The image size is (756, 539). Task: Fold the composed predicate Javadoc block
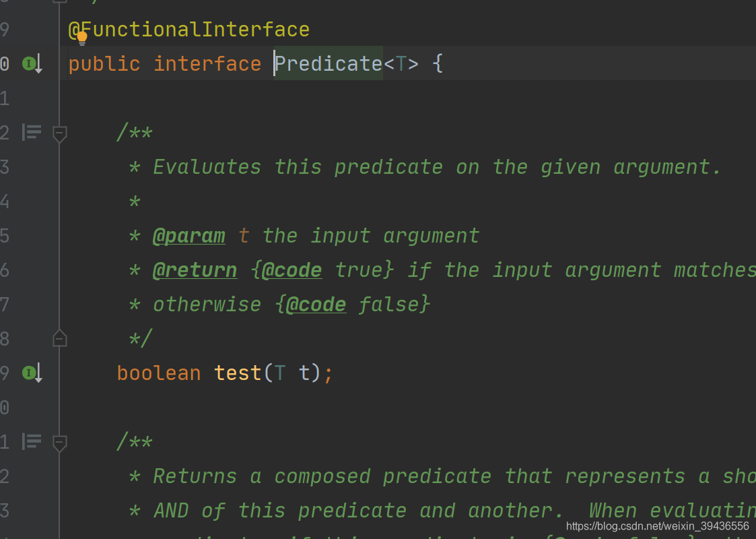point(60,443)
